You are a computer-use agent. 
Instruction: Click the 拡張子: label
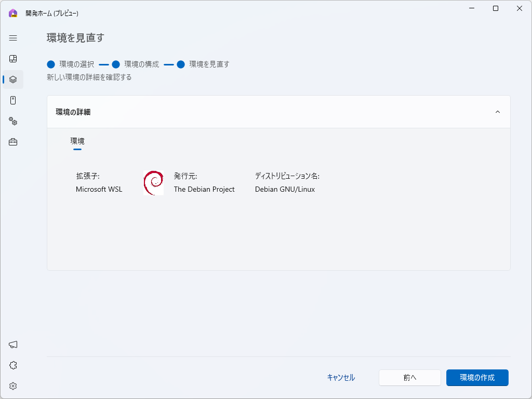click(88, 176)
